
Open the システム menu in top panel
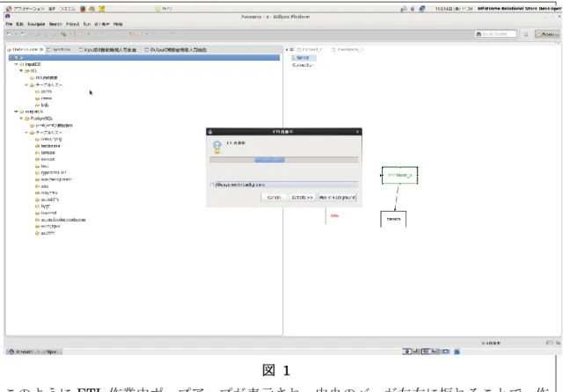click(68, 9)
